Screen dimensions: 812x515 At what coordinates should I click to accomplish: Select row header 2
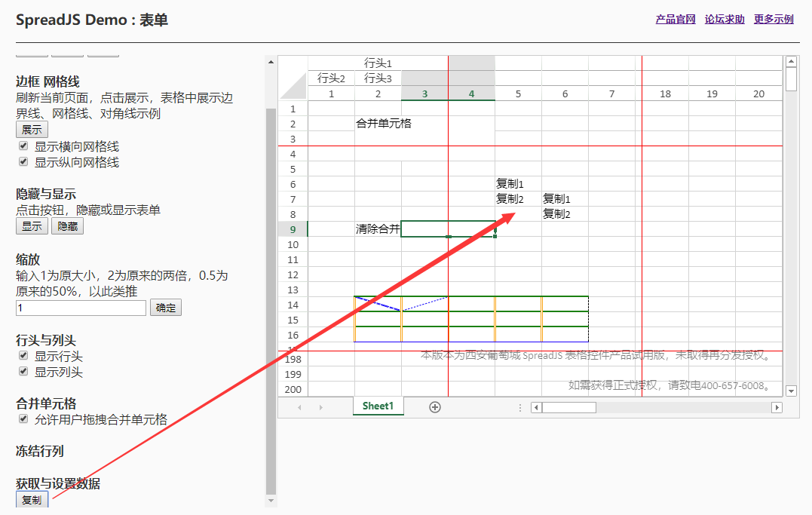tap(293, 124)
